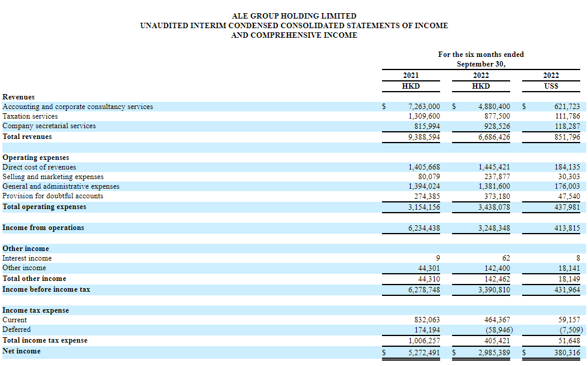
Task: Click the 'US$' column header
Action: coord(551,86)
